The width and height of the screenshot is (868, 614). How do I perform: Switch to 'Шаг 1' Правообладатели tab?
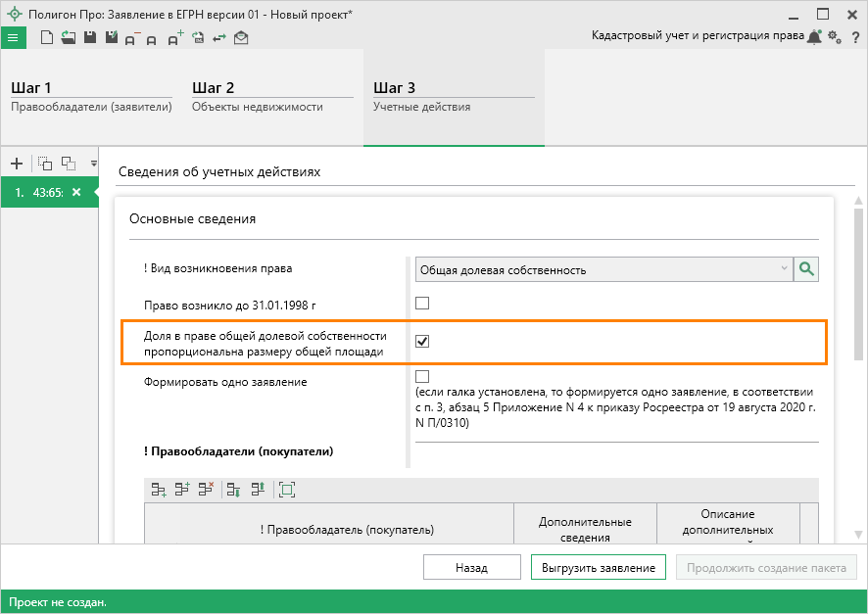point(90,97)
